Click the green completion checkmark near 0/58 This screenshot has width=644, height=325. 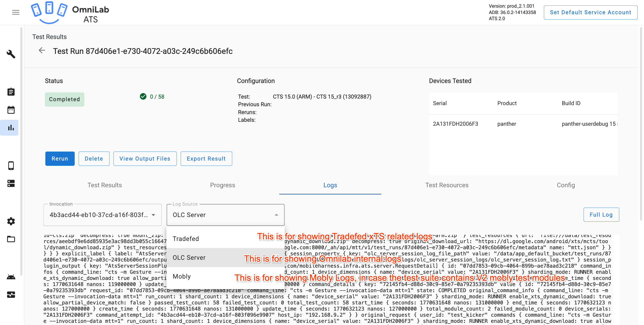click(143, 97)
